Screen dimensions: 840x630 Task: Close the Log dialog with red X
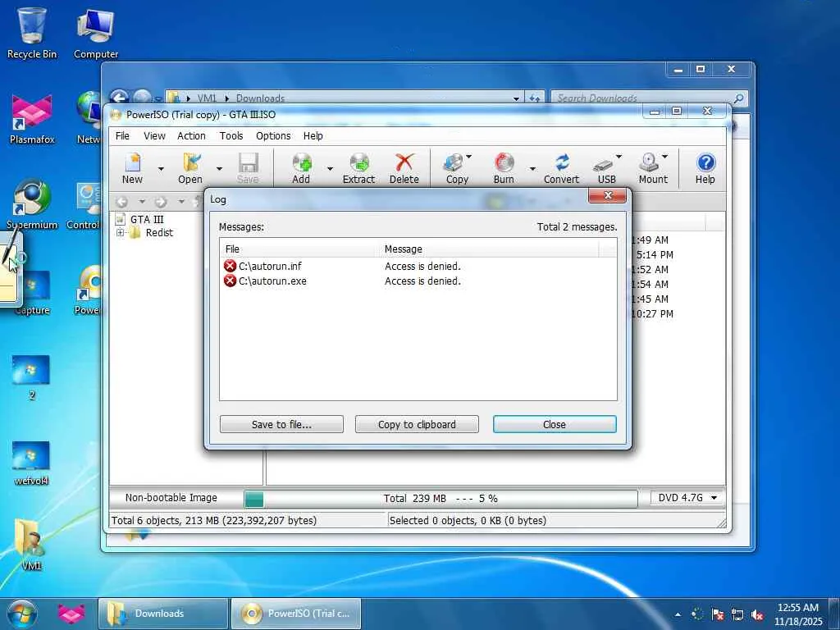[x=607, y=195]
